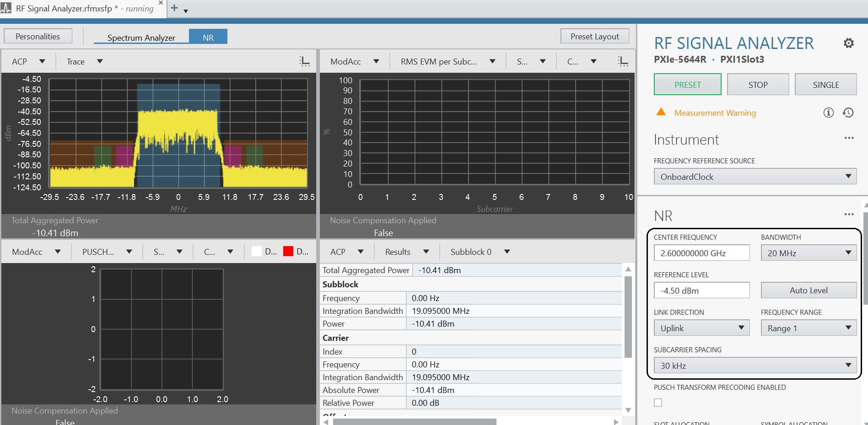Click the results scroll right arrow

click(x=616, y=421)
